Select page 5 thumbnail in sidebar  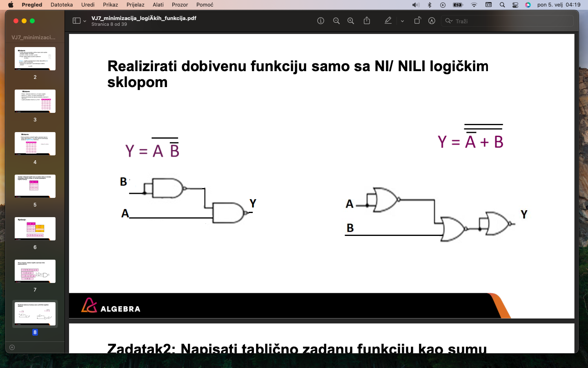pyautogui.click(x=35, y=186)
